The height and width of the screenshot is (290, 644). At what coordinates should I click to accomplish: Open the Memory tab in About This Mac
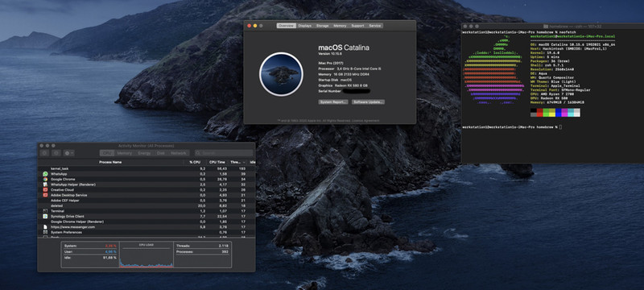pos(340,26)
